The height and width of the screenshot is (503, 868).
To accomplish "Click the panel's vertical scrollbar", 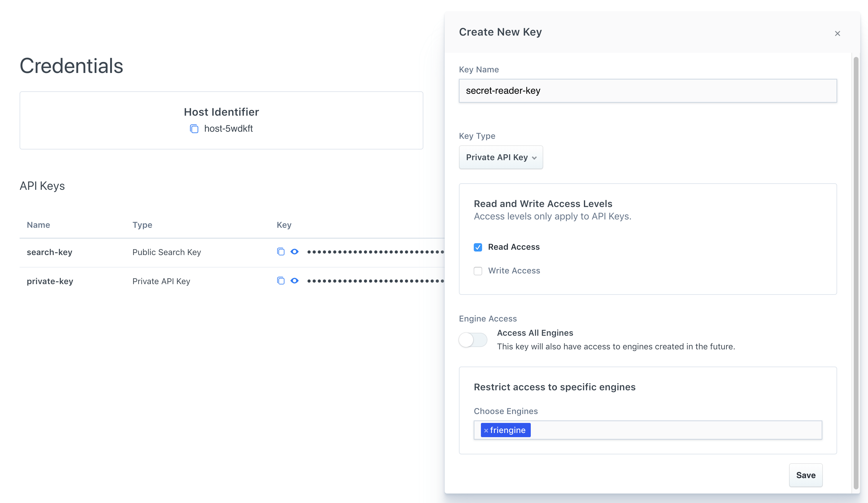I will 856,273.
